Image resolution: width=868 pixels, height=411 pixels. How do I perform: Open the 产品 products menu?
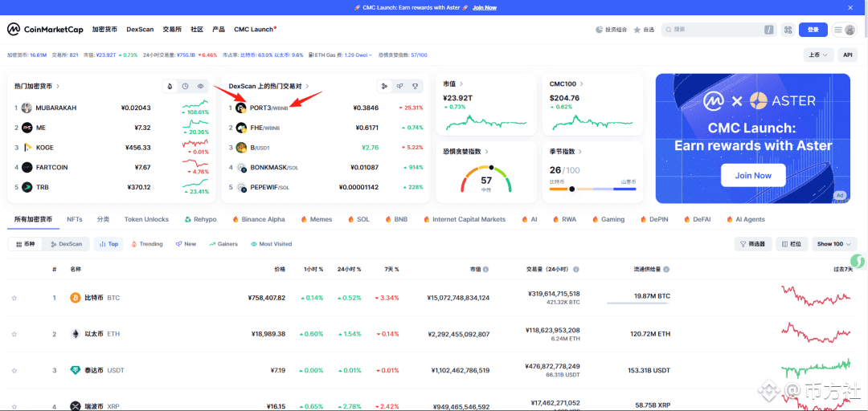tap(219, 30)
